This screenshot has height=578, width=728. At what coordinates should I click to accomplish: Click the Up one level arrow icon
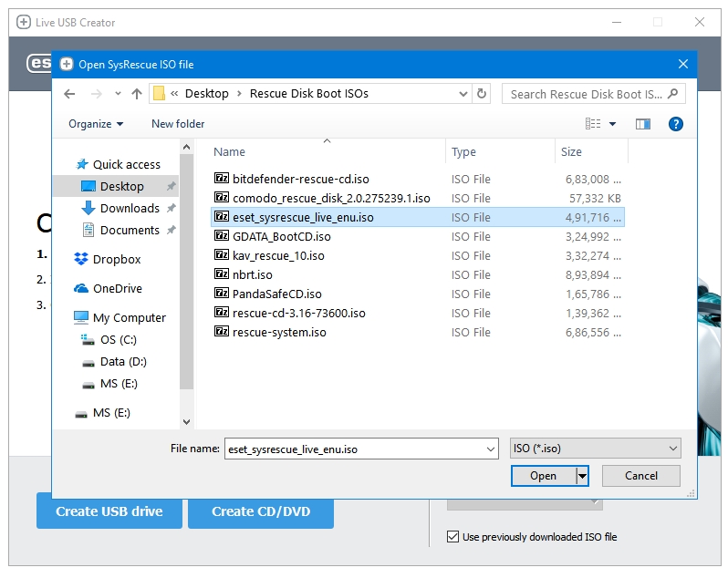(x=137, y=94)
